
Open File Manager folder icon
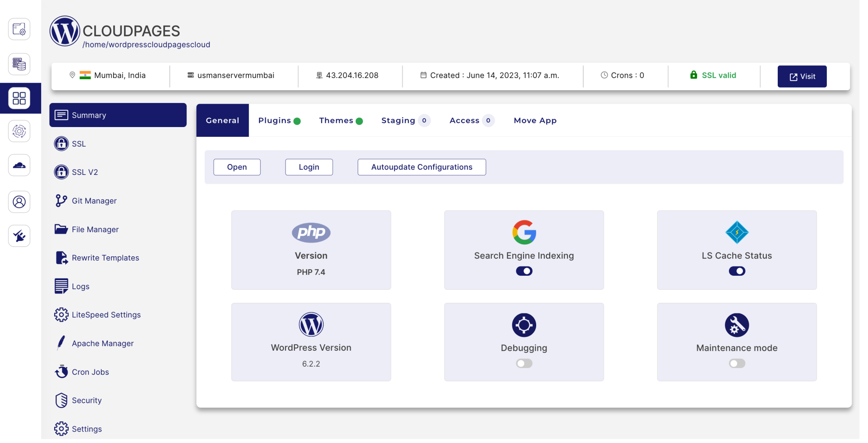pyautogui.click(x=61, y=229)
